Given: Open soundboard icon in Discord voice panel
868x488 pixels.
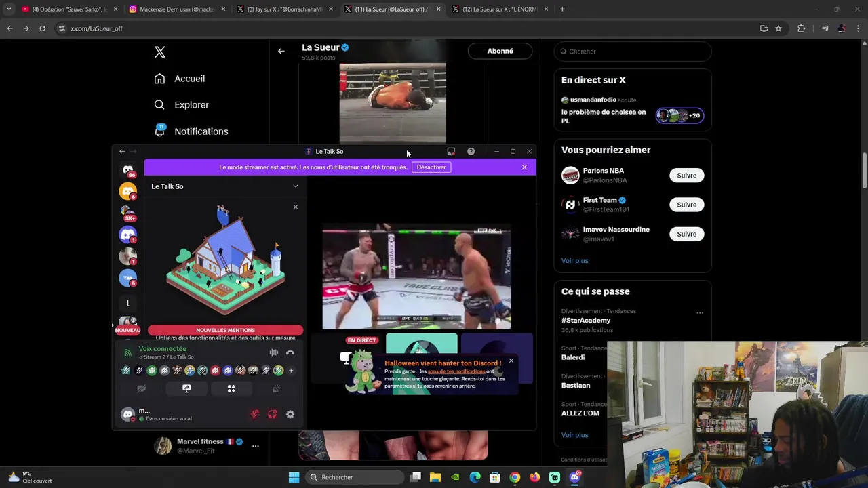Looking at the screenshot, I should point(277,388).
